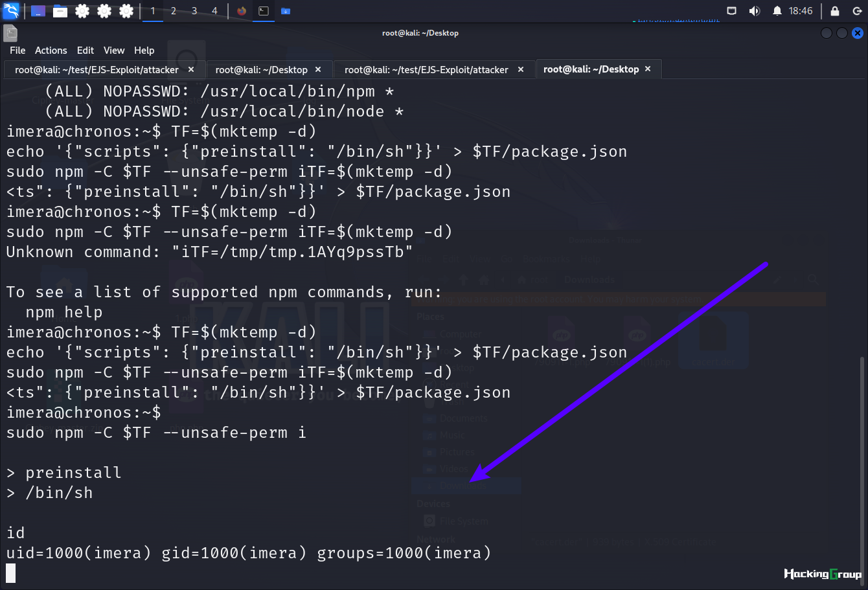
Task: Click the terminal window title icon
Action: 10,33
